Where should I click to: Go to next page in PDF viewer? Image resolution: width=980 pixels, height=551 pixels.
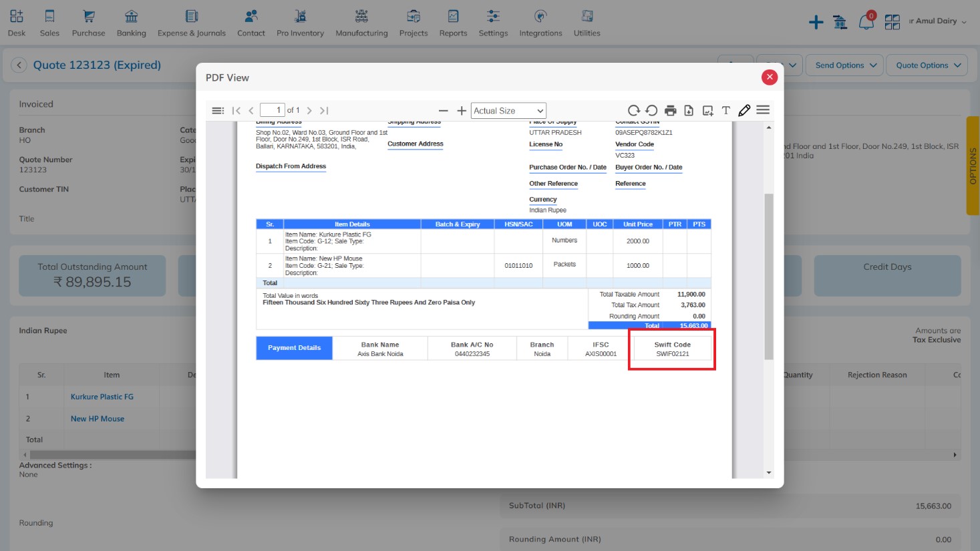point(309,110)
